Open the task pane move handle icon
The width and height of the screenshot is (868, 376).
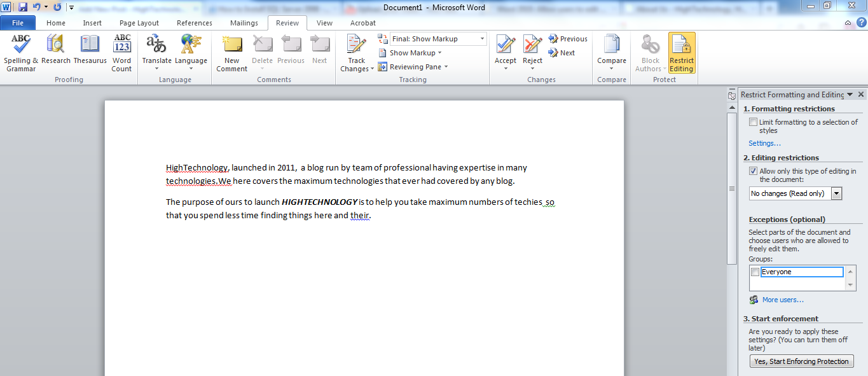tap(732, 95)
